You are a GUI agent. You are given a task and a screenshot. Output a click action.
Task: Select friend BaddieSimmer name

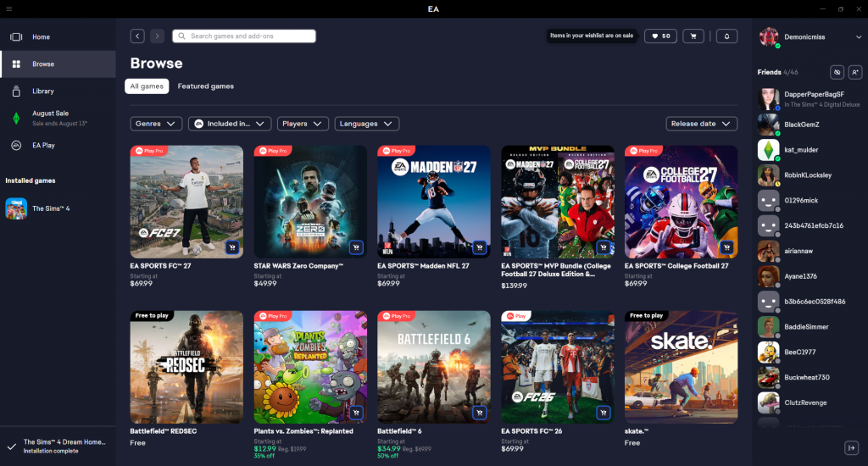806,327
